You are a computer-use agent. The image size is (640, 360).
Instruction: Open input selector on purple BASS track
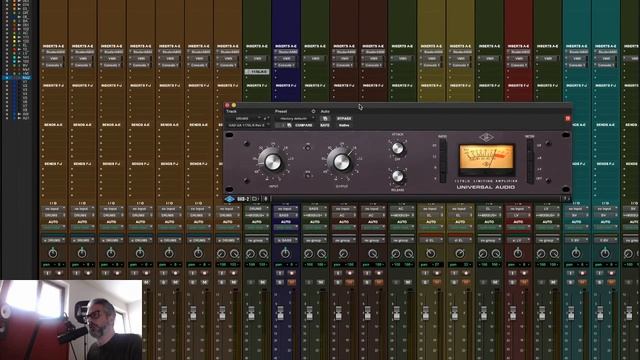286,209
